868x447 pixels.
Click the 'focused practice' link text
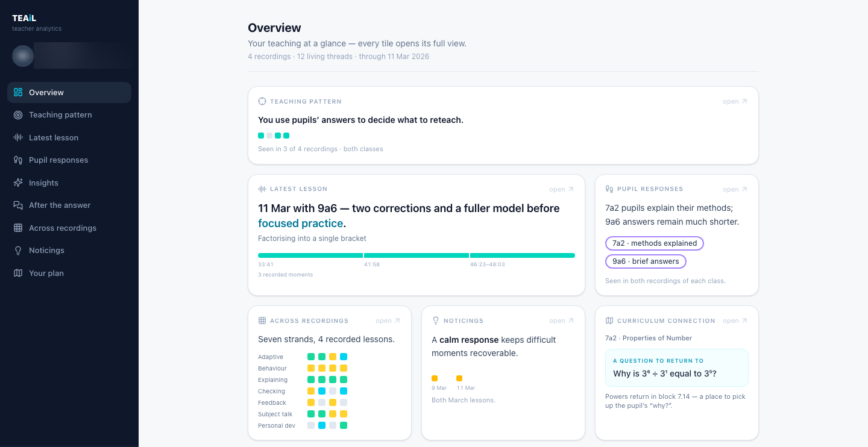[x=301, y=223]
